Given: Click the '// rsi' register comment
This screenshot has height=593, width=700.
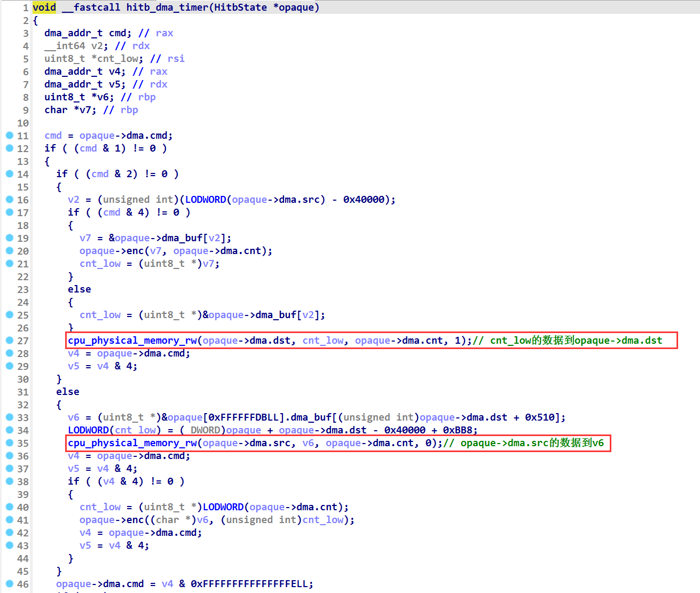Looking at the screenshot, I should tap(167, 59).
